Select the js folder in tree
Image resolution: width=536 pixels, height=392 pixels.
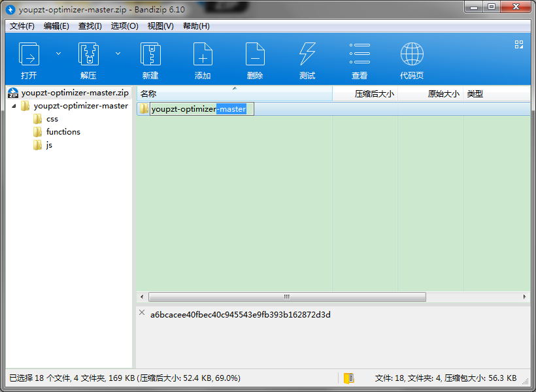point(49,145)
